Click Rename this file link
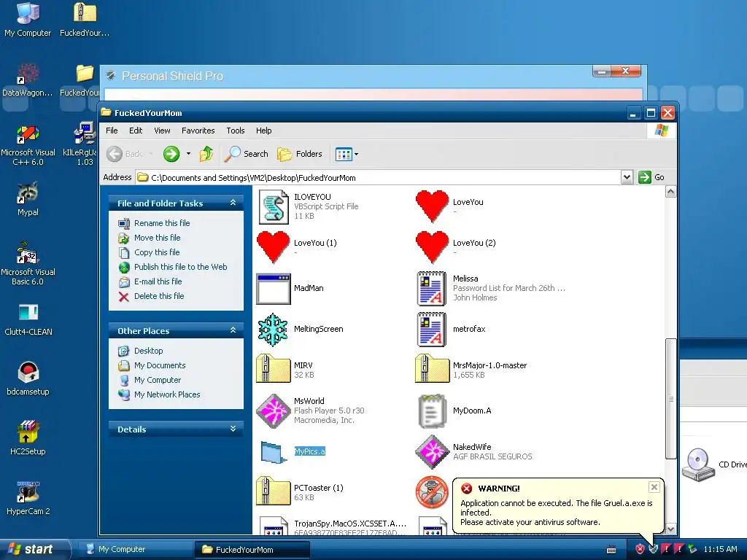Screen dimensions: 747x560 [x=162, y=223]
